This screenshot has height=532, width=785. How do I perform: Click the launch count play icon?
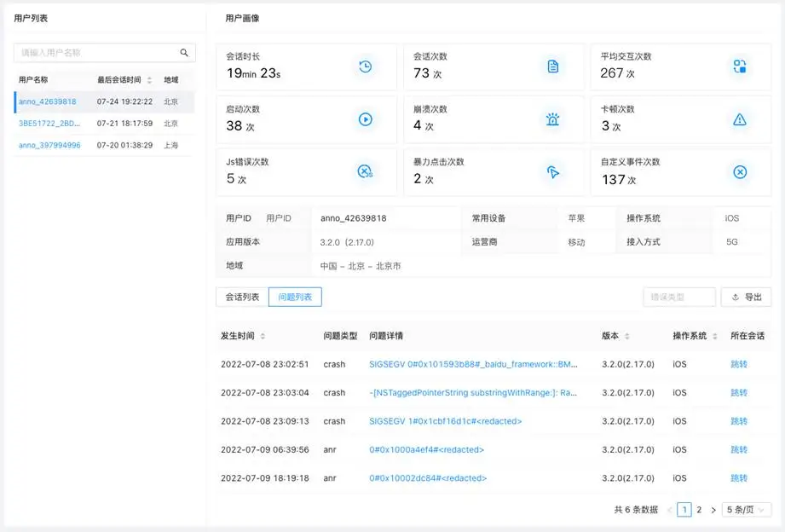(365, 119)
